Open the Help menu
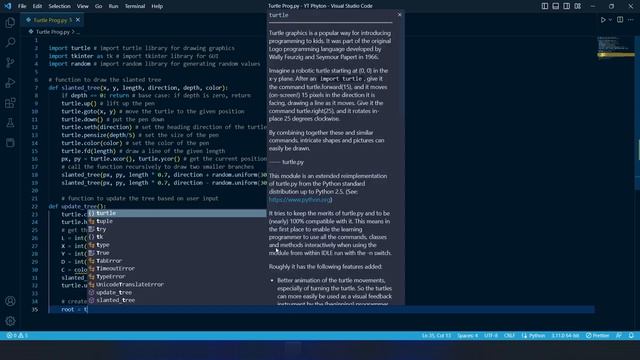Viewport: 640px width, 360px height. [157, 6]
